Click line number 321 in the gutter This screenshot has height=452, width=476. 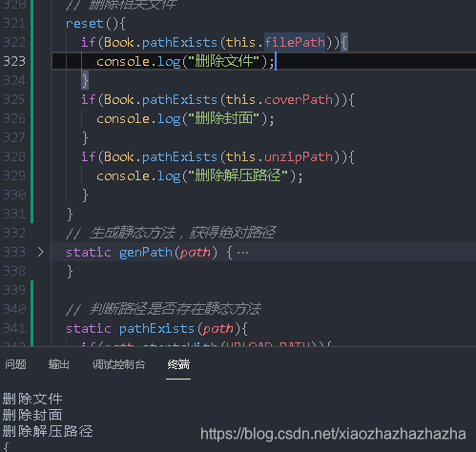point(14,24)
